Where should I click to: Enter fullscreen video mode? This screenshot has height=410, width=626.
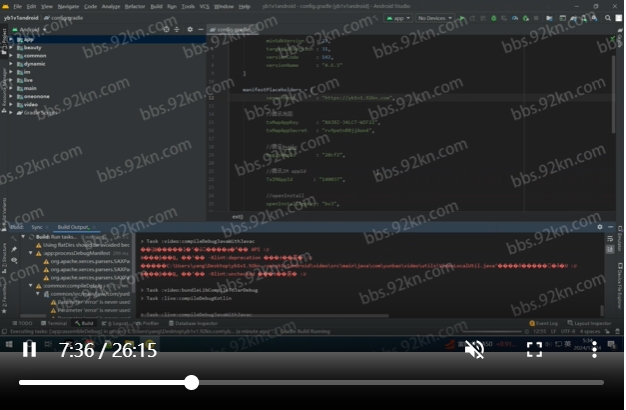tap(534, 349)
